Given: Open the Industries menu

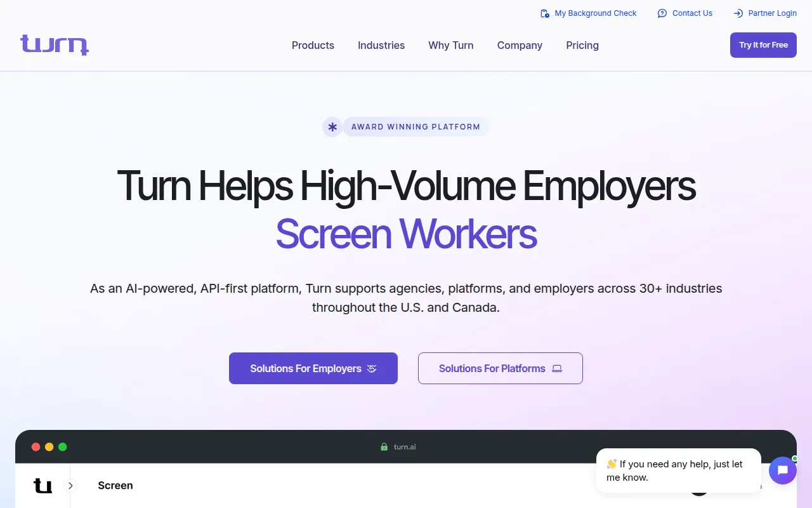Looking at the screenshot, I should click(x=381, y=45).
